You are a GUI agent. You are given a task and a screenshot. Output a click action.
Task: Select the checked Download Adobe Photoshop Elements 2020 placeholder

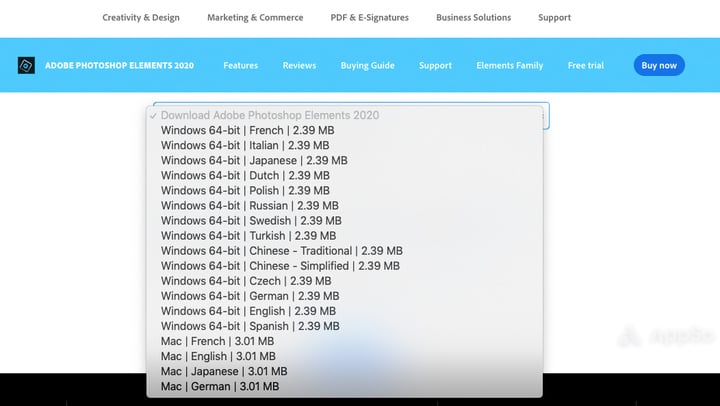344,115
